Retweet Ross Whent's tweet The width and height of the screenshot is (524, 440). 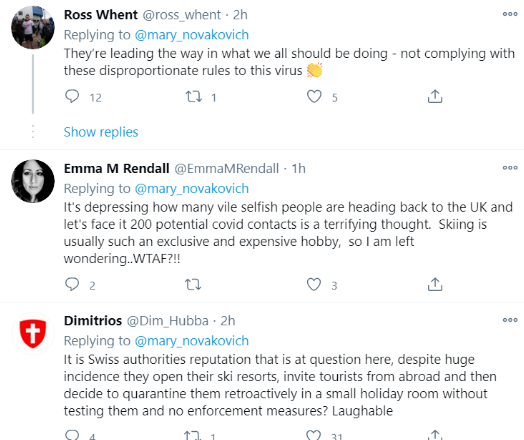193,97
